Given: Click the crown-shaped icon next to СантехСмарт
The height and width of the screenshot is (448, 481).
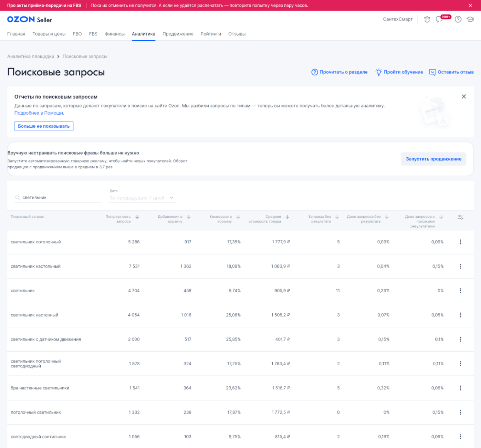Looking at the screenshot, I should (x=427, y=19).
